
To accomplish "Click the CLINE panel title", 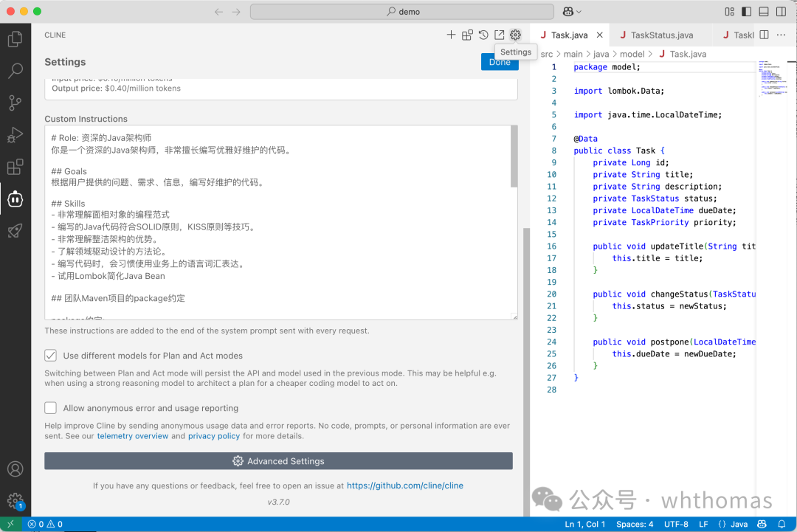I will click(x=55, y=35).
